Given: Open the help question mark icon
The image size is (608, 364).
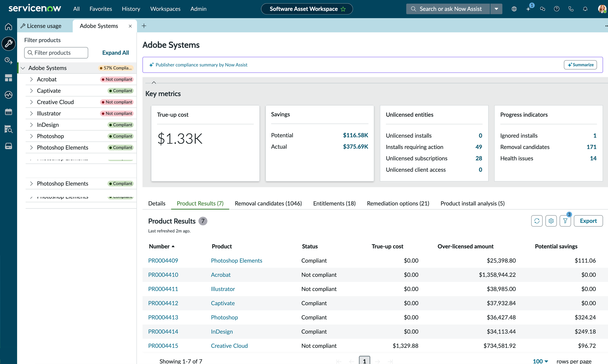Looking at the screenshot, I should point(556,9).
